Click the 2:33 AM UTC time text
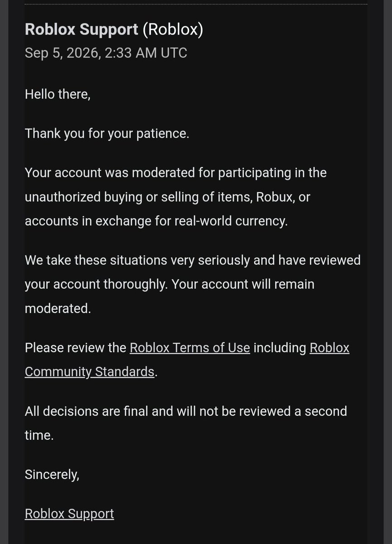The width and height of the screenshot is (392, 544). 146,53
